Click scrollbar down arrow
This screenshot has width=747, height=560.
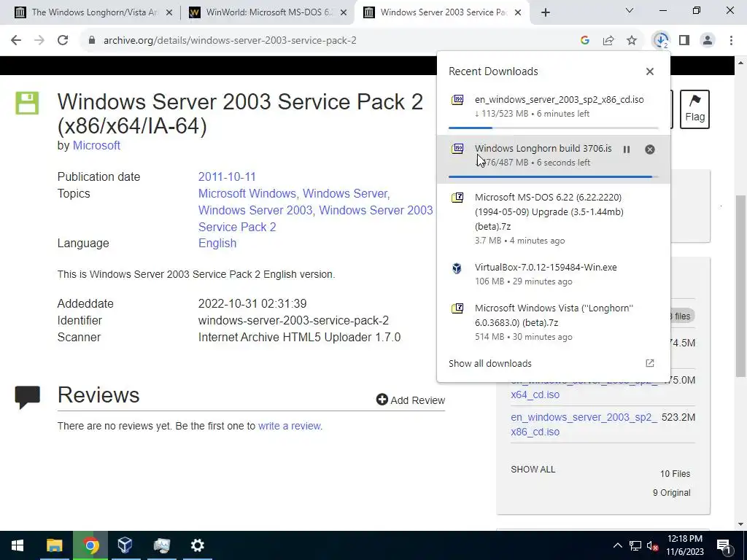coord(741,524)
